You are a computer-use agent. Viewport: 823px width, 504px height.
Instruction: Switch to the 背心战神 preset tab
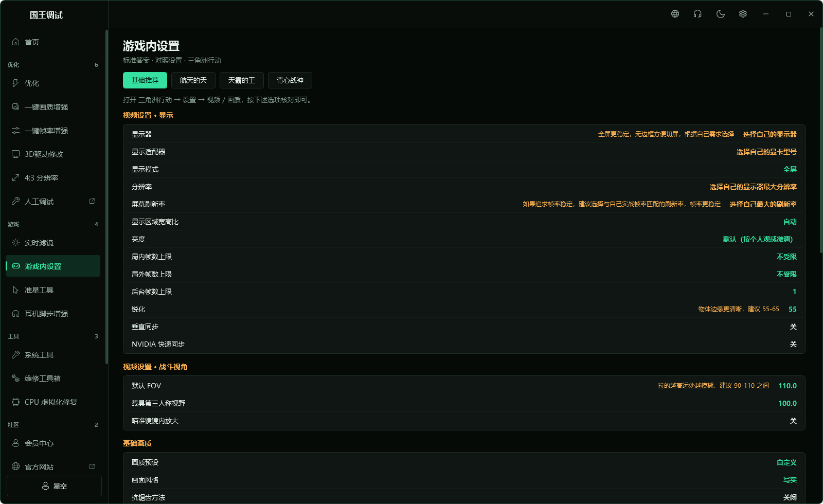click(290, 80)
